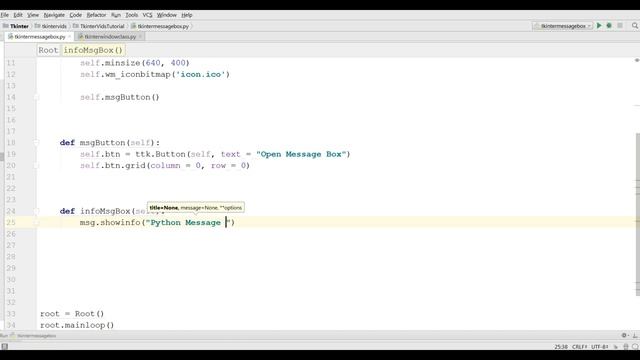Click the fold marker beside line 14
640x360 pixels.
click(x=36, y=97)
